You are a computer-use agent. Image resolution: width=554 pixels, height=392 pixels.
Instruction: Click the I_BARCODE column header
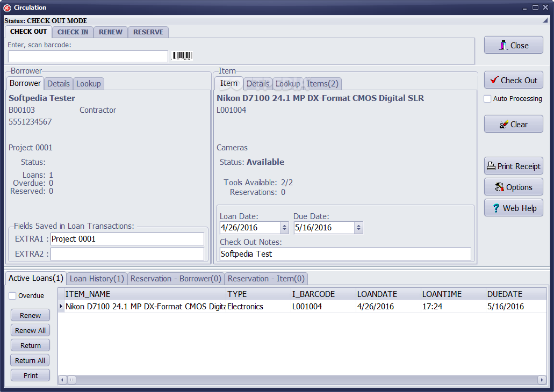click(323, 294)
